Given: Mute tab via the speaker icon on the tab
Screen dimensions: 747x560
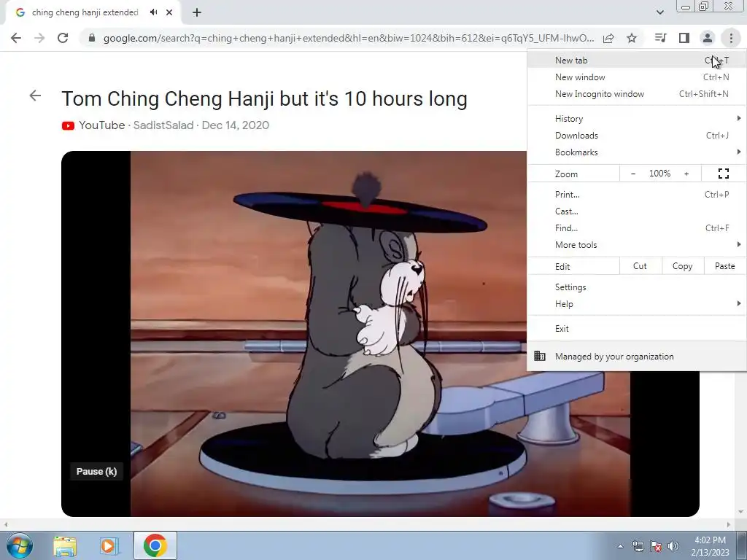Looking at the screenshot, I should [153, 12].
